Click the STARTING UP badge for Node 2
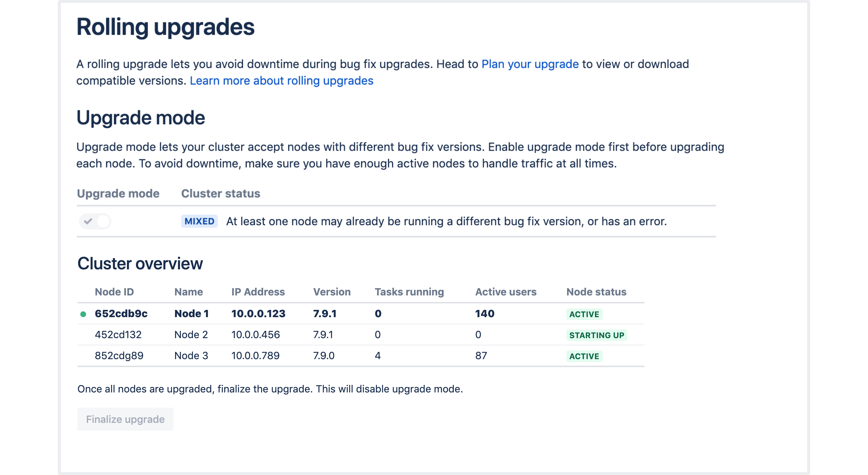 (596, 335)
